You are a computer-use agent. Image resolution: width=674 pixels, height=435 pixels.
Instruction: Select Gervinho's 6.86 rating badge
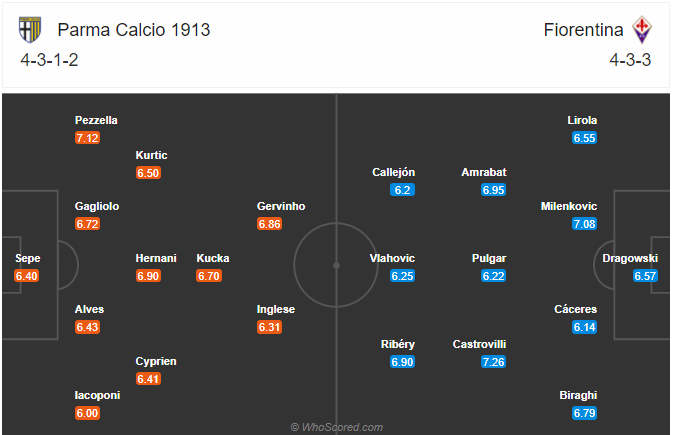tap(270, 224)
